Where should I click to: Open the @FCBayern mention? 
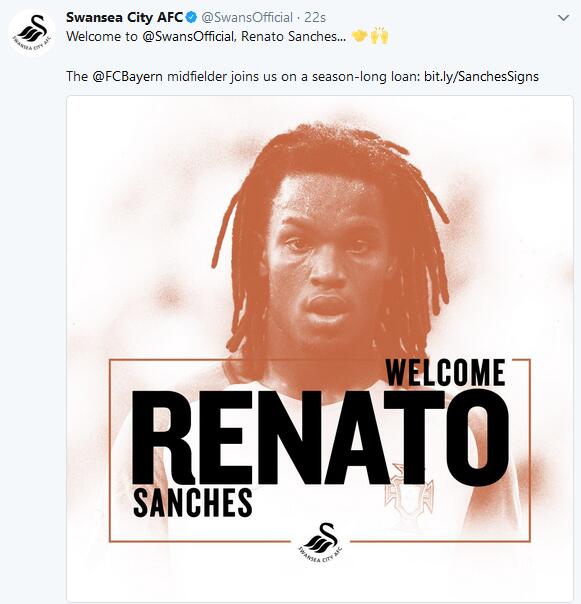[x=128, y=76]
